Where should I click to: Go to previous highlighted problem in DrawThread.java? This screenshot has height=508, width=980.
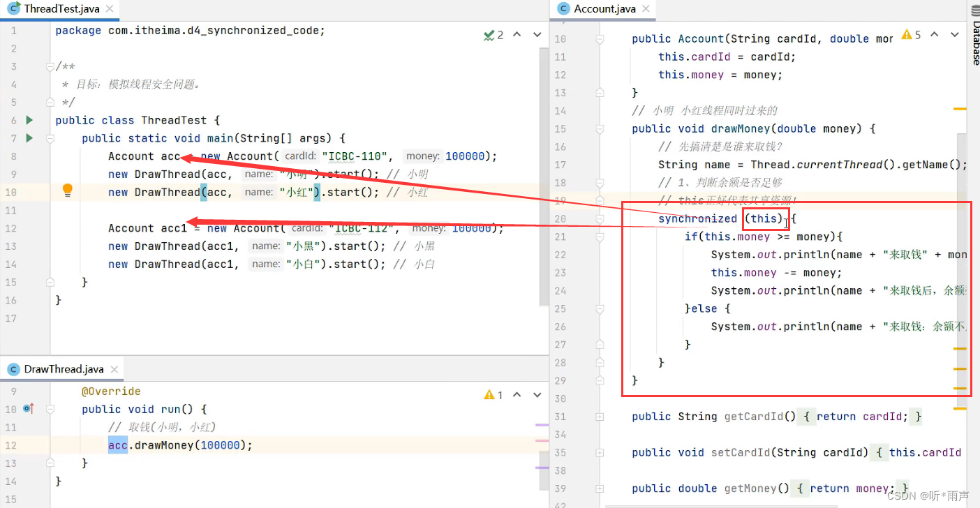(517, 395)
